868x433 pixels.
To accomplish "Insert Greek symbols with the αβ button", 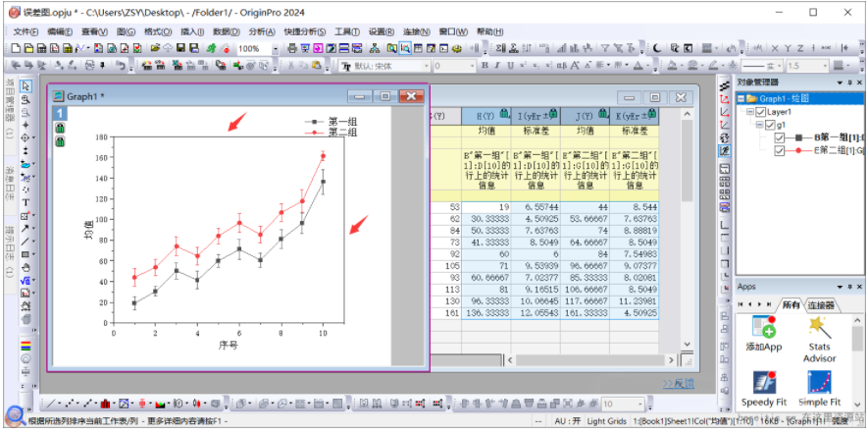I will (561, 66).
